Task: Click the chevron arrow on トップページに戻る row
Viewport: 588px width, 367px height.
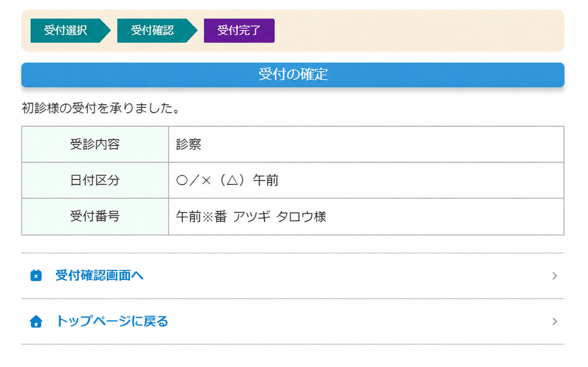Action: [x=554, y=321]
